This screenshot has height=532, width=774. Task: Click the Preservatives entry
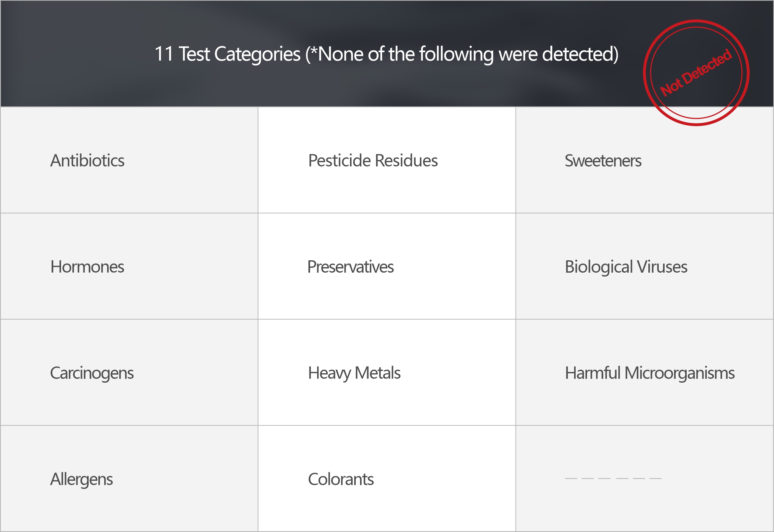350,267
